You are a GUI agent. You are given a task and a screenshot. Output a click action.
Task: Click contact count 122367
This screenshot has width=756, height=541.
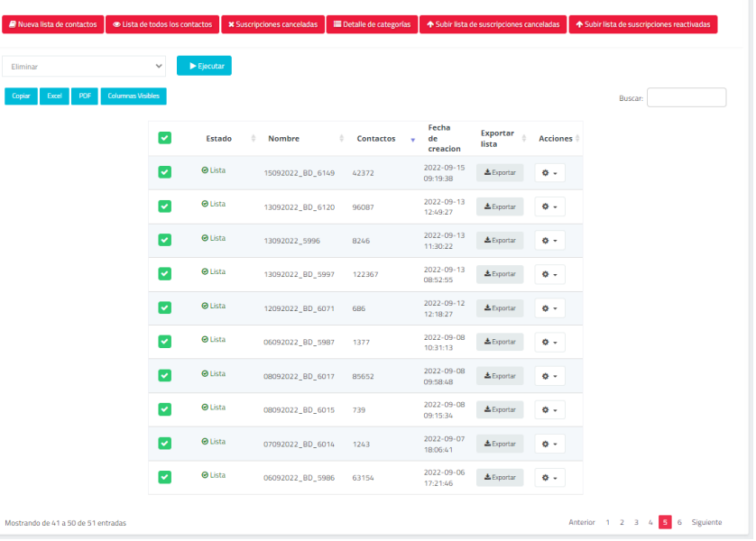(365, 275)
